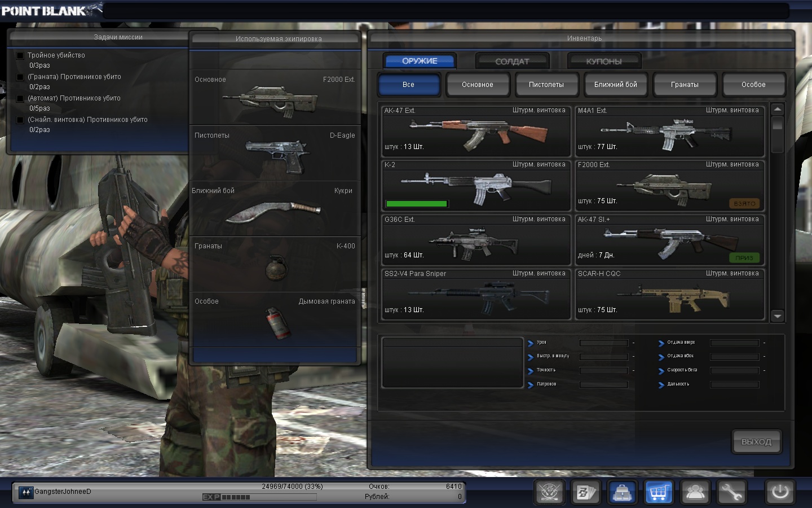Image resolution: width=812 pixels, height=508 pixels.
Task: Click equipped Дымовая граната special slot
Action: click(275, 319)
